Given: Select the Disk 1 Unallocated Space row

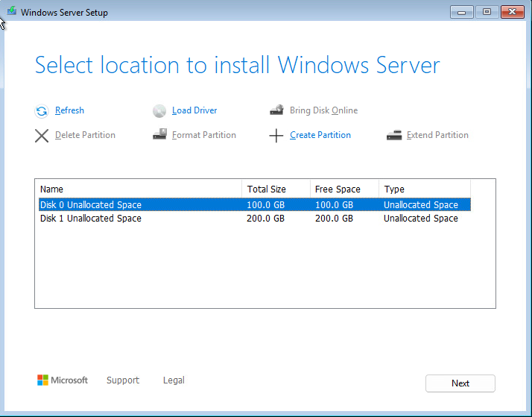Looking at the screenshot, I should pos(255,218).
